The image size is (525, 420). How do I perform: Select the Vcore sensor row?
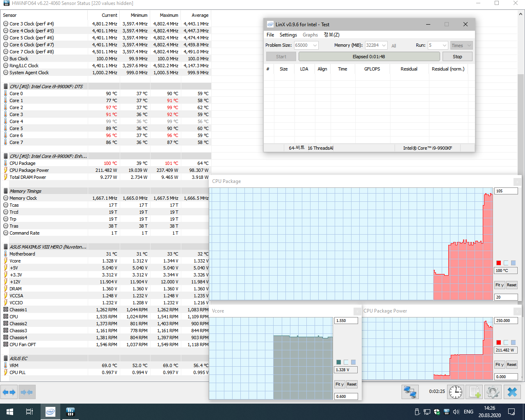(x=106, y=261)
